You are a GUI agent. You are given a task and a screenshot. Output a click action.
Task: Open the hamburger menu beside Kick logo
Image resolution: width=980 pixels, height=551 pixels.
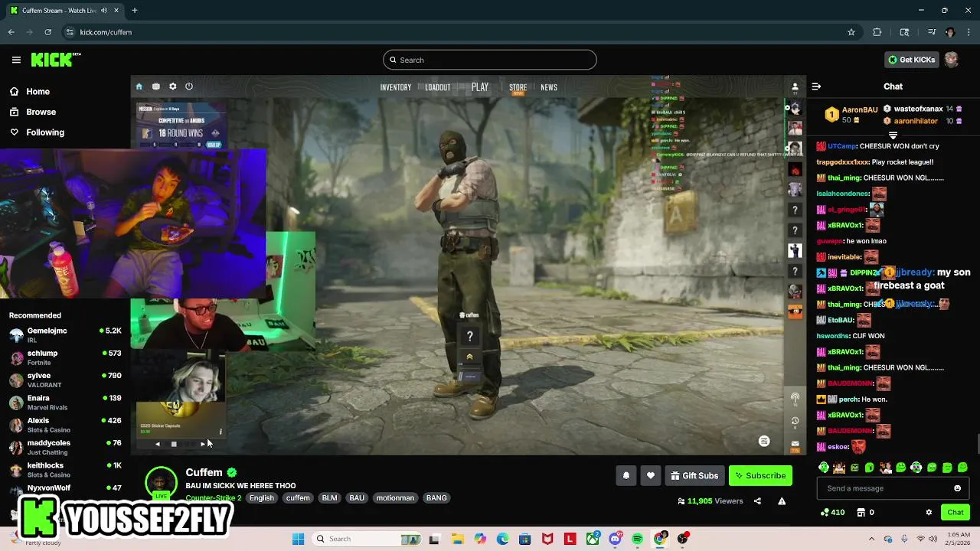16,60
